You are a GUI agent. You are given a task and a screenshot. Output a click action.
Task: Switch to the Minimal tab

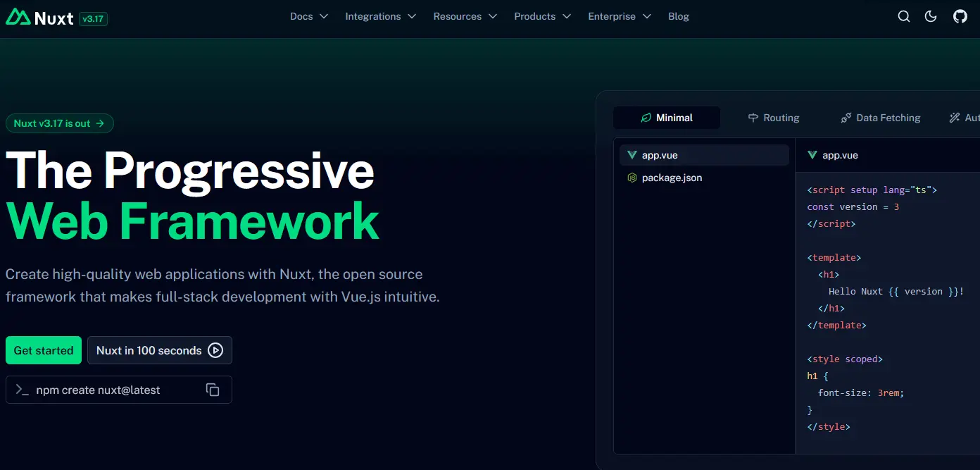coord(666,118)
